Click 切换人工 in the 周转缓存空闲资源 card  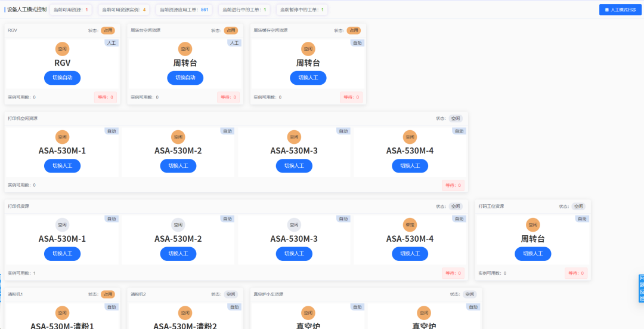(x=308, y=78)
